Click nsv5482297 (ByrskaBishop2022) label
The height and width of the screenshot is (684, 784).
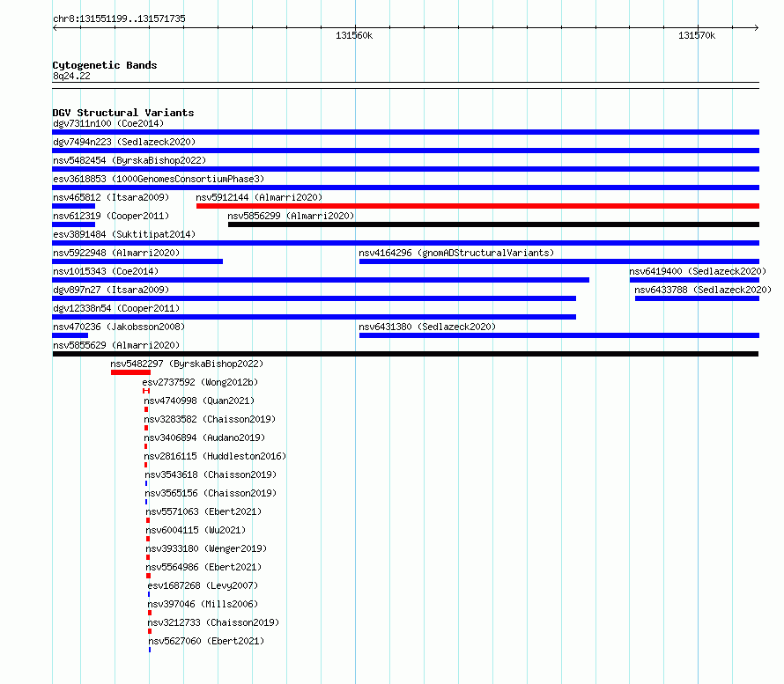pyautogui.click(x=187, y=364)
